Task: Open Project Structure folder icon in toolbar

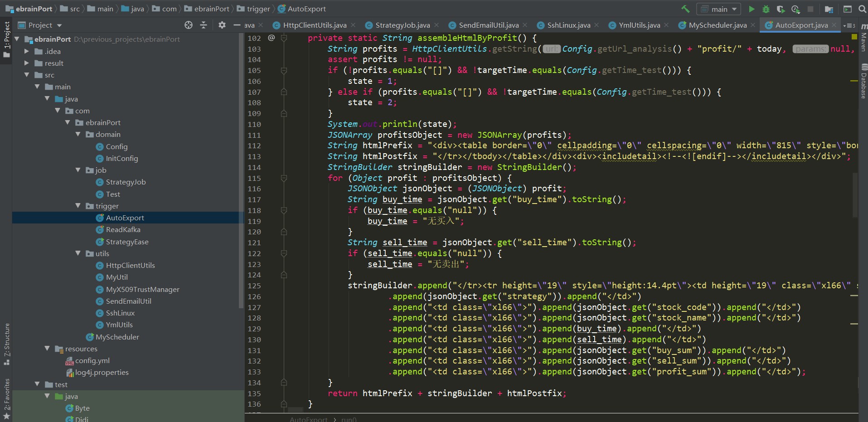Action: 829,9
